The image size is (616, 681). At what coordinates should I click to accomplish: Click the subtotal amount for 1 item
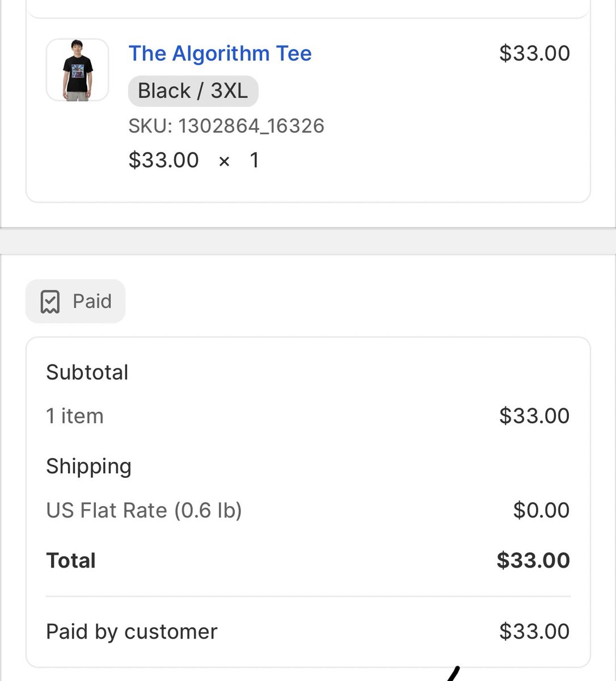tap(534, 416)
